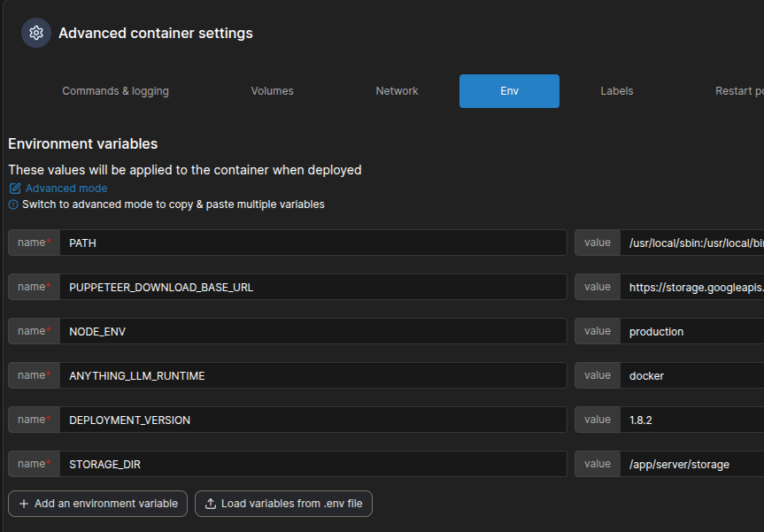Focus the PUPPETEER_DOWNLOAD_BASE_URL name field
The height and width of the screenshot is (532, 764).
click(313, 287)
